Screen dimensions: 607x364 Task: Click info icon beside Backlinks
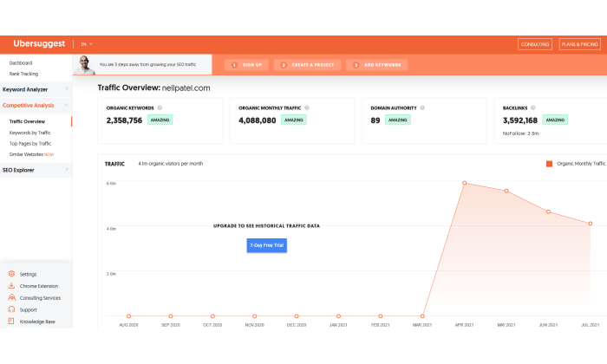(532, 108)
